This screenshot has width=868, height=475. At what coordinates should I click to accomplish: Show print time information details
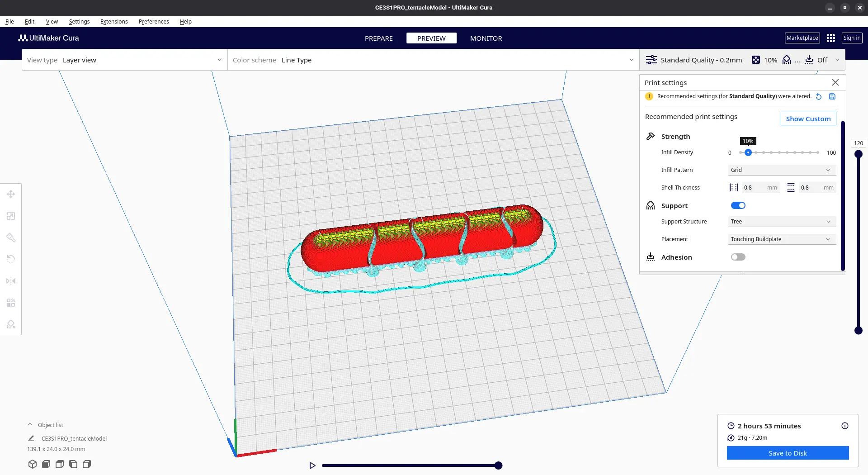845,426
